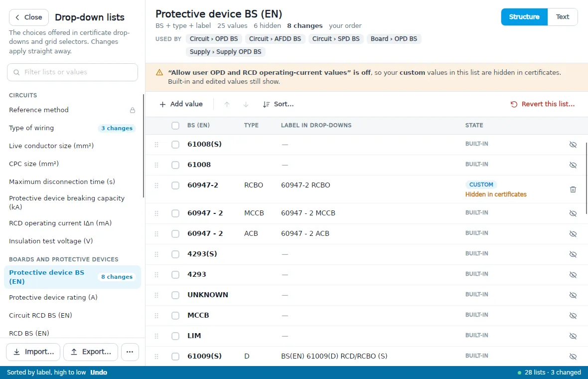Click the drag handle for row 4293
Image resolution: width=588 pixels, height=379 pixels.
click(x=156, y=275)
